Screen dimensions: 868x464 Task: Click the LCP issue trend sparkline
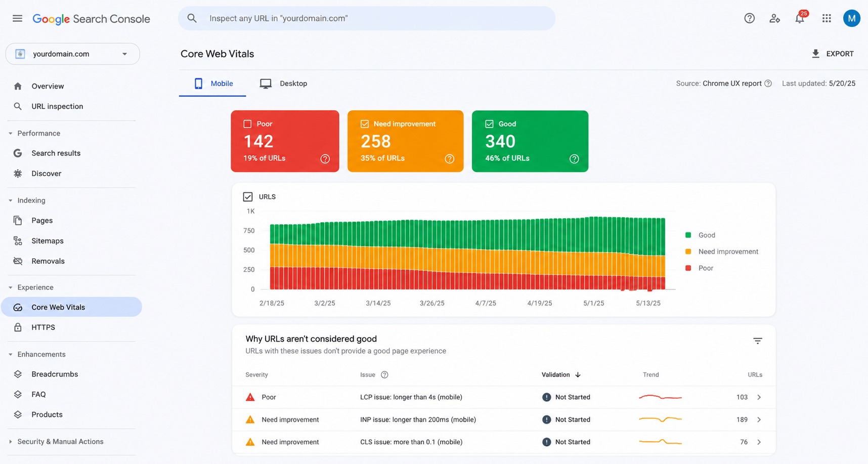point(660,397)
